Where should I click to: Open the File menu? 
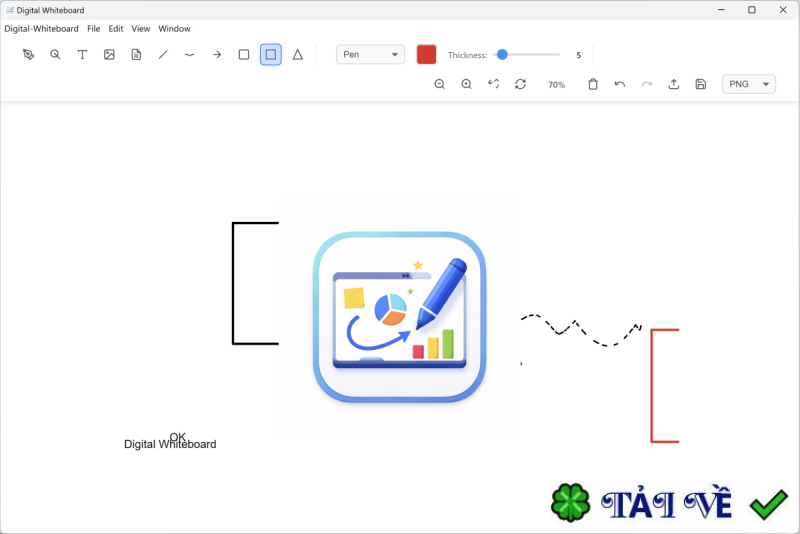93,29
